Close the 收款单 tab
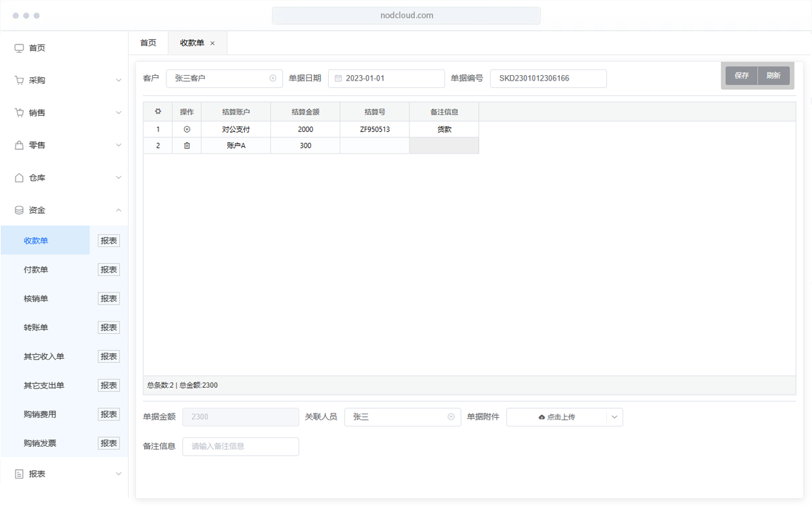 click(x=212, y=43)
